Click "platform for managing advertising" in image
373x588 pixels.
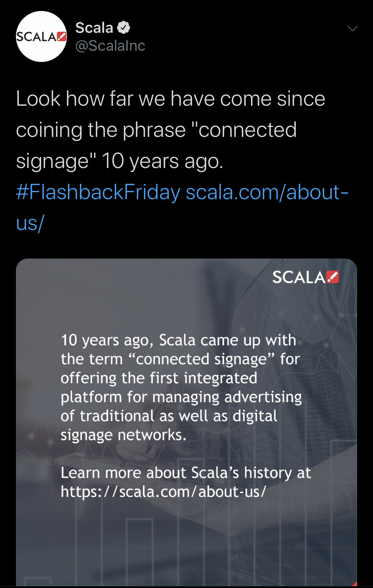[181, 397]
